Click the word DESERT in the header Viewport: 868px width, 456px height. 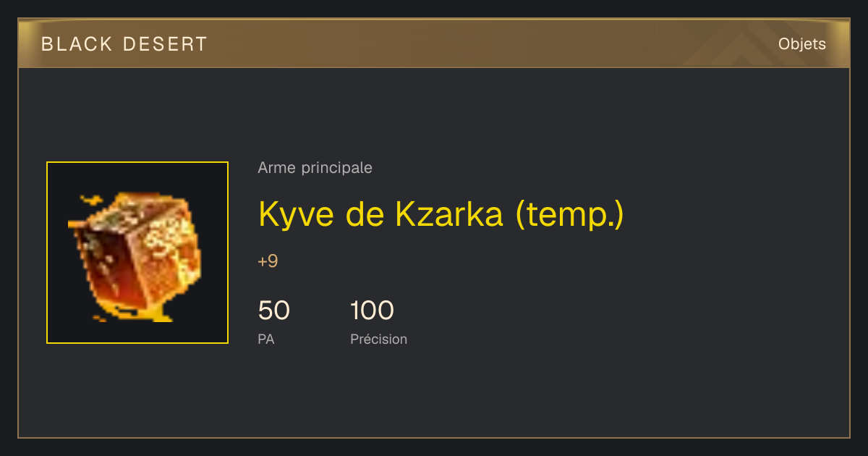[166, 44]
